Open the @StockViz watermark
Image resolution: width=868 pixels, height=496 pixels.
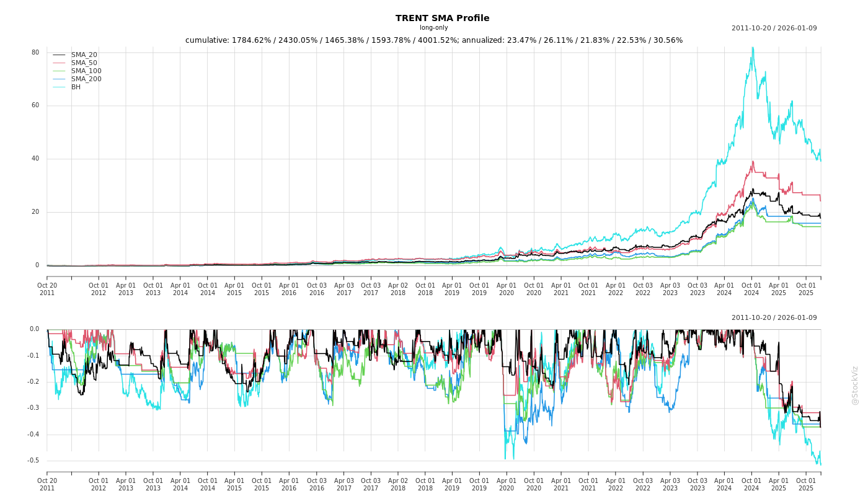click(855, 385)
